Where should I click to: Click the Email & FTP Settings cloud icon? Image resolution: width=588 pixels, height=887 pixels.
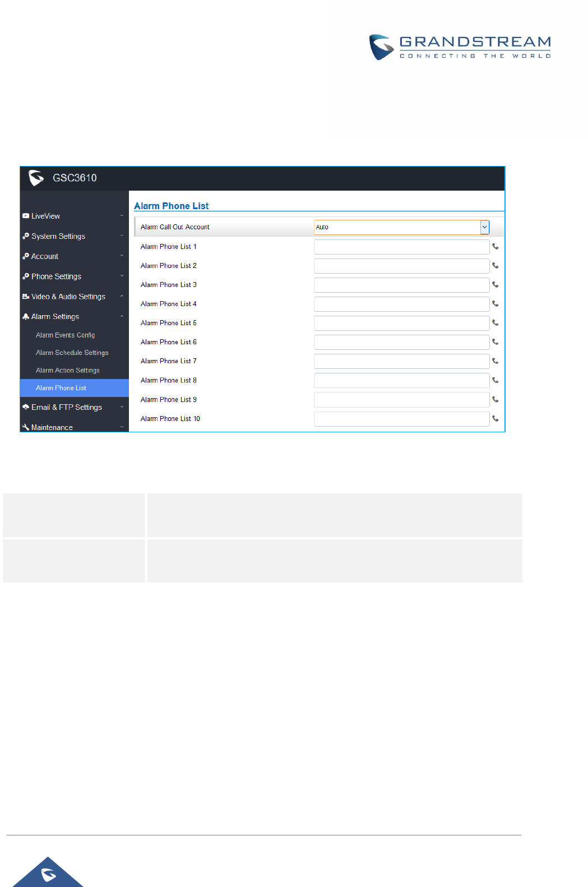(26, 407)
